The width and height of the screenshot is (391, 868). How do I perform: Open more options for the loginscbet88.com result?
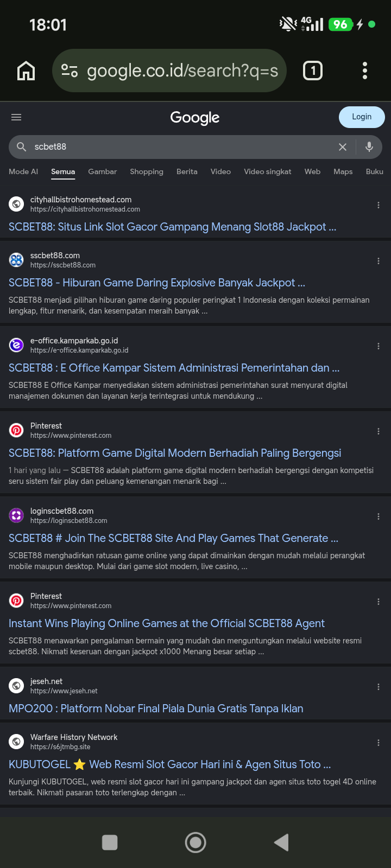379,516
